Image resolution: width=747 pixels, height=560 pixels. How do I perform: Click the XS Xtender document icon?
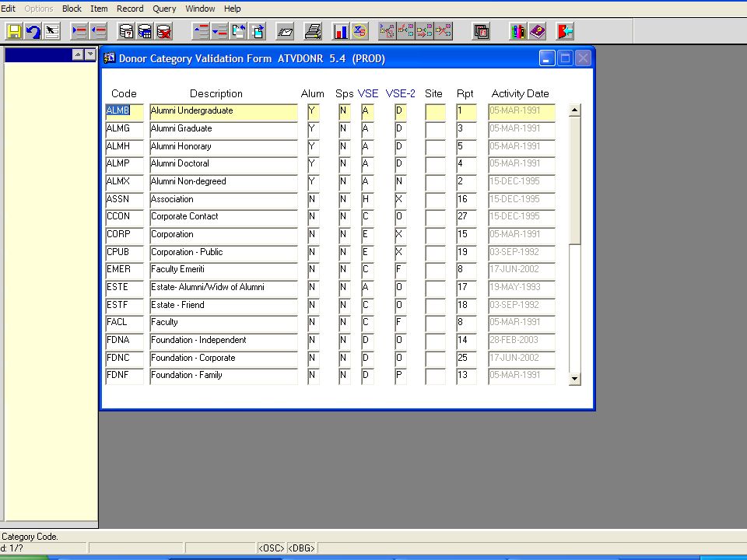click(x=359, y=31)
